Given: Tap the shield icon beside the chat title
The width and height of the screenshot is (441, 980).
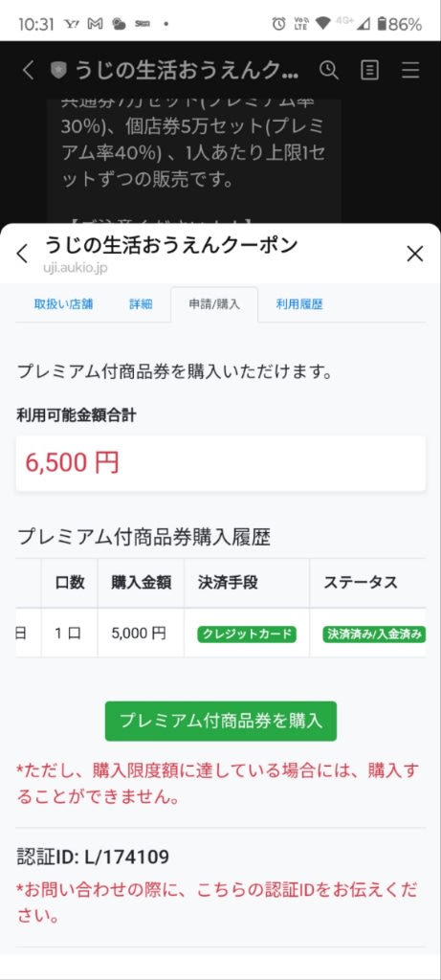Looking at the screenshot, I should coord(58,71).
